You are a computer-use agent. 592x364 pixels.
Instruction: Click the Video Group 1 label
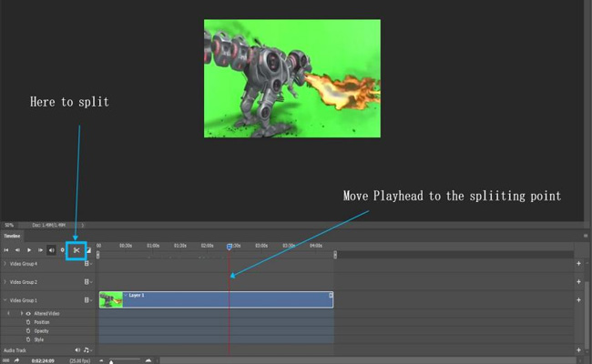(24, 300)
